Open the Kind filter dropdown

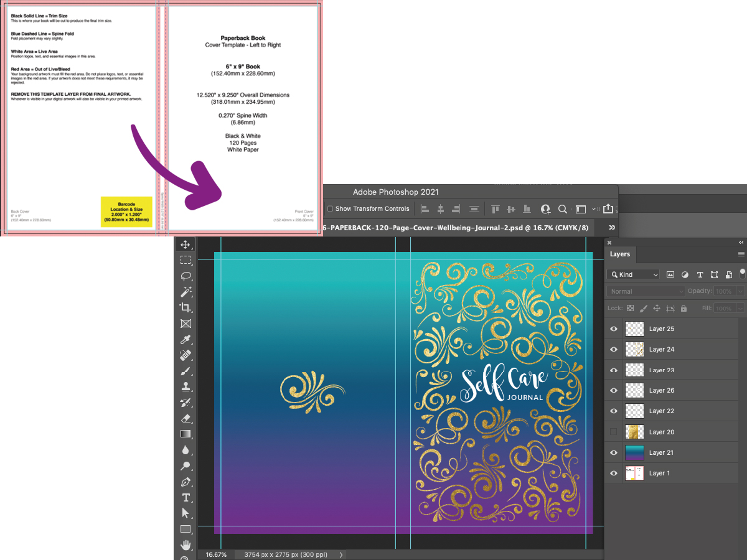tap(633, 274)
